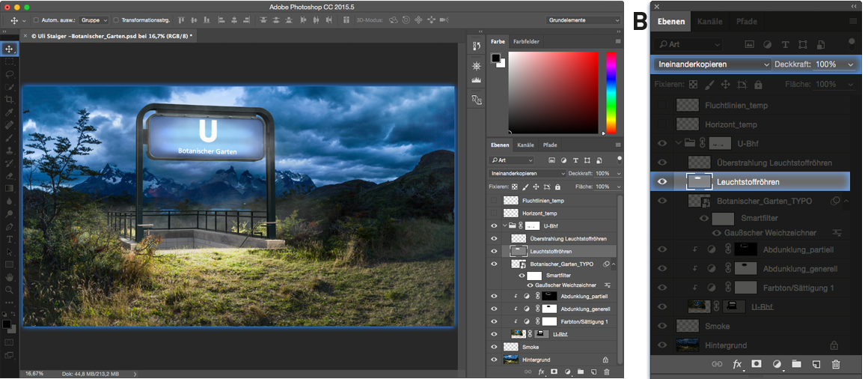Screen dimensions: 868x379
Task: Select the Zoom tool
Action: [x=10, y=290]
